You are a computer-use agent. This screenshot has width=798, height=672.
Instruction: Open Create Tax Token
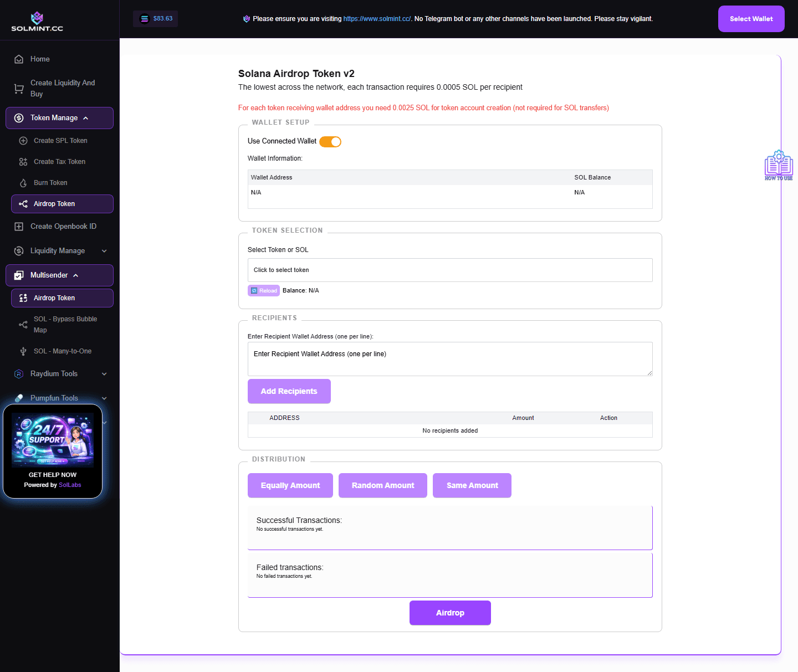tap(59, 161)
